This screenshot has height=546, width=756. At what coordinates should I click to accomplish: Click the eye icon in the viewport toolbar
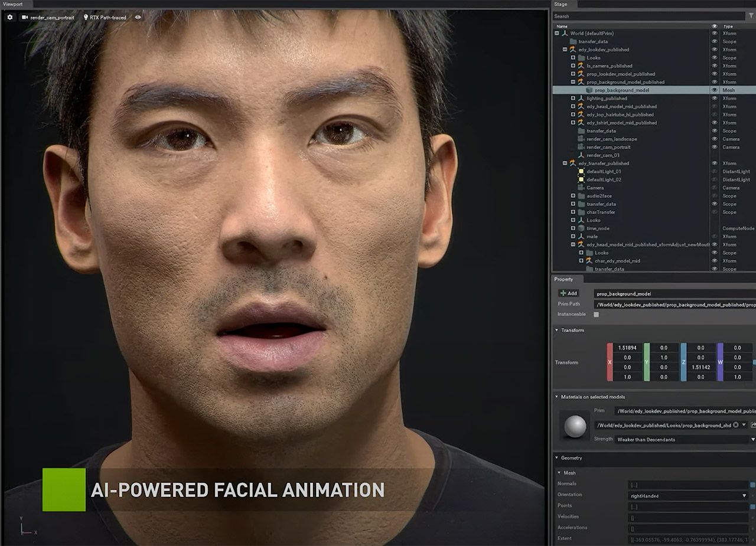138,18
